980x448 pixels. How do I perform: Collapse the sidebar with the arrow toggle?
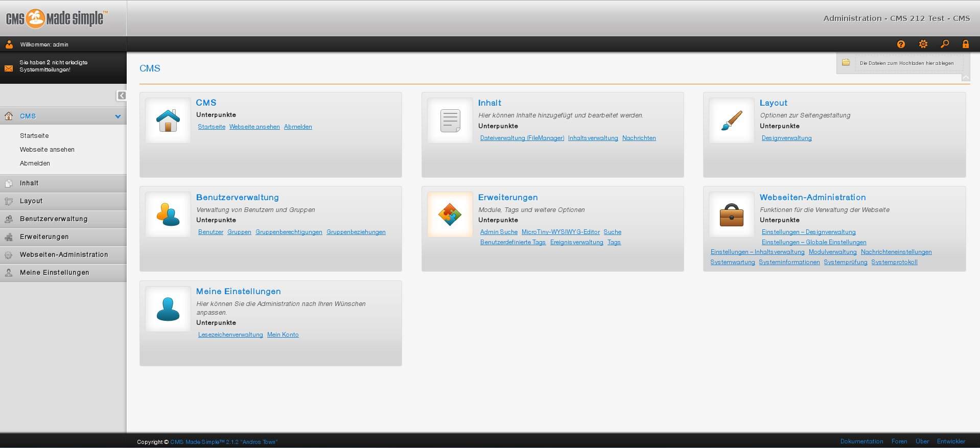coord(121,96)
